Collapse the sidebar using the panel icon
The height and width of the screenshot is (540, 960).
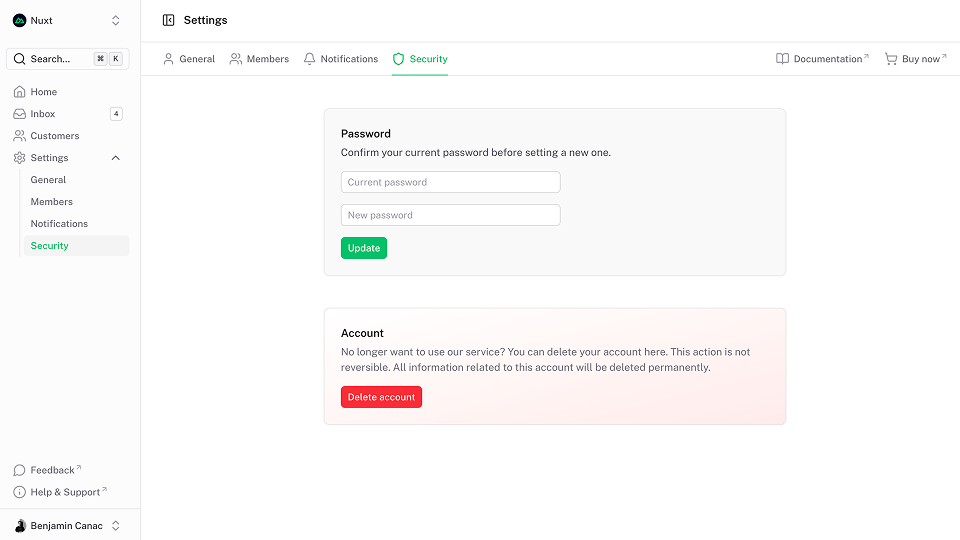[168, 20]
